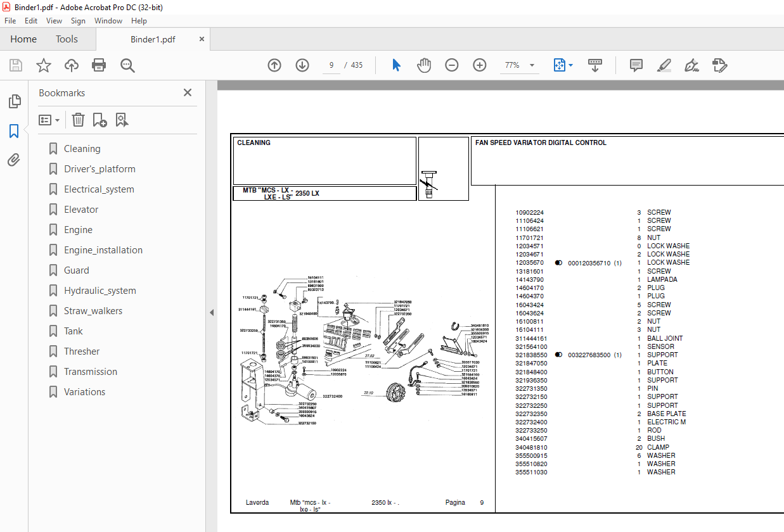Click part number 340481810 in the list

530,448
